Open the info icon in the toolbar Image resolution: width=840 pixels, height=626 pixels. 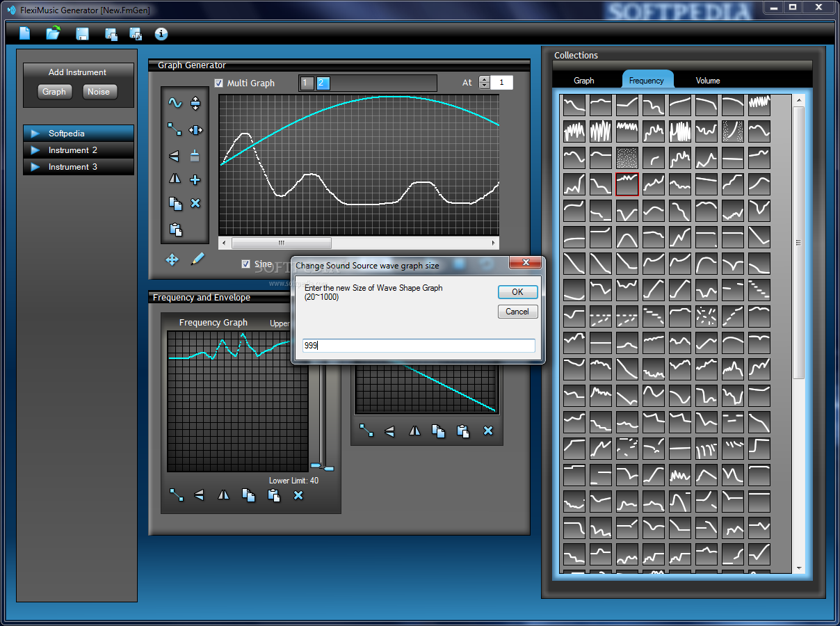[x=161, y=34]
